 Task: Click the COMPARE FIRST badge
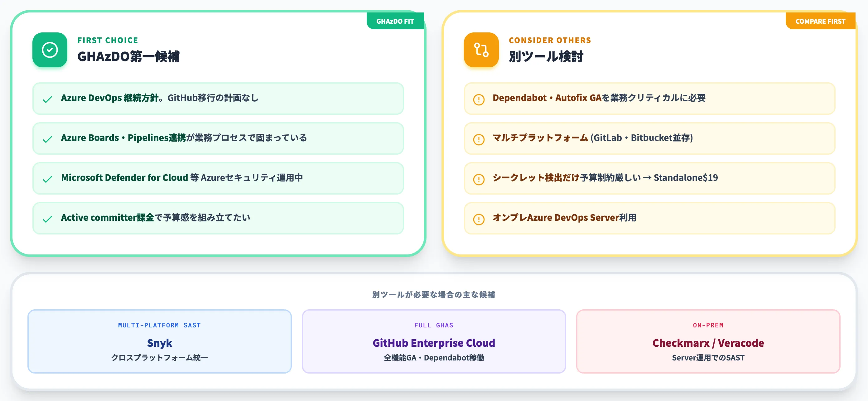click(820, 21)
